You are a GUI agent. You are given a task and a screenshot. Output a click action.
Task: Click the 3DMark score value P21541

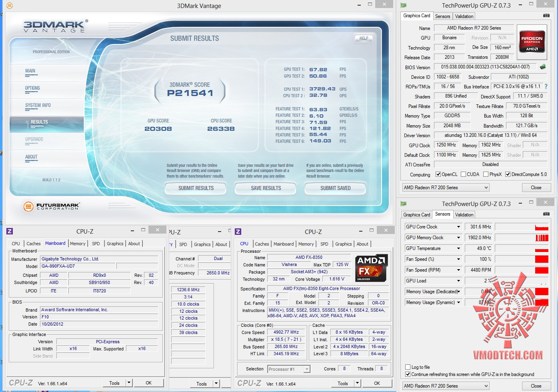point(190,93)
